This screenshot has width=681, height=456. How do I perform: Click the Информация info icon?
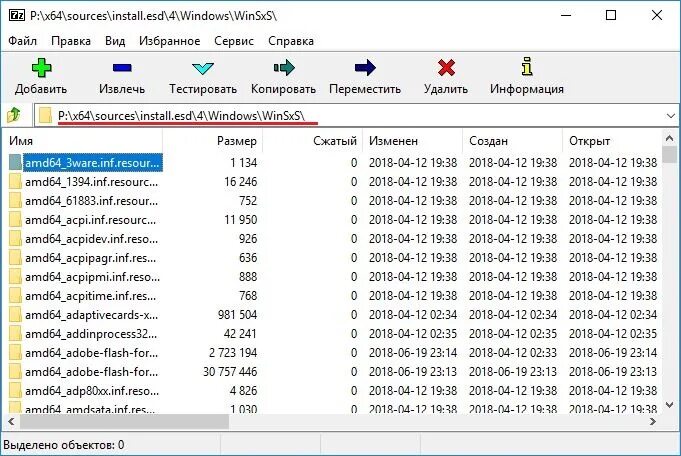pos(527,66)
